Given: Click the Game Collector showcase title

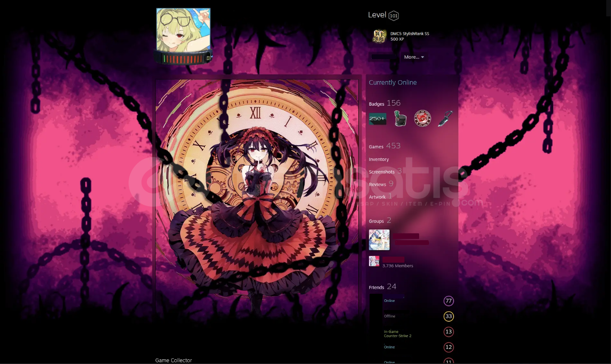Looking at the screenshot, I should 174,360.
